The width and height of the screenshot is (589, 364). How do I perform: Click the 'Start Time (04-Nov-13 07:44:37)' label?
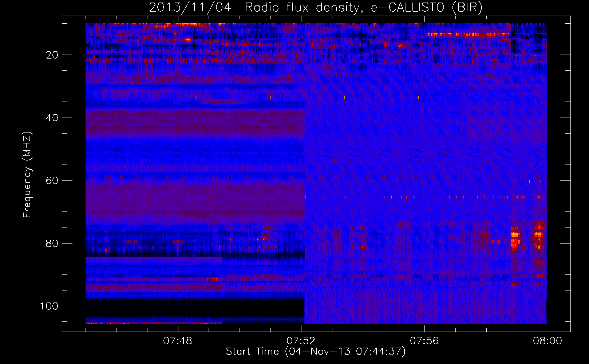pyautogui.click(x=316, y=352)
